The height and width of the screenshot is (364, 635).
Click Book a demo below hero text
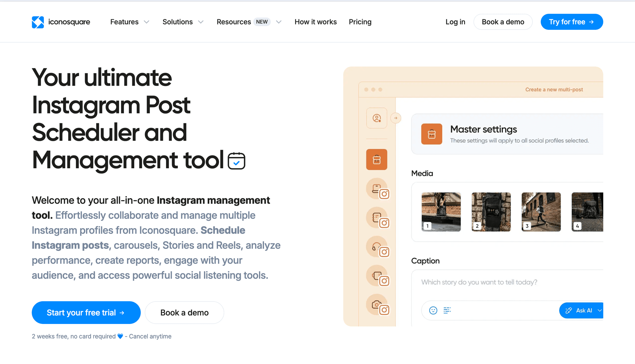click(184, 312)
